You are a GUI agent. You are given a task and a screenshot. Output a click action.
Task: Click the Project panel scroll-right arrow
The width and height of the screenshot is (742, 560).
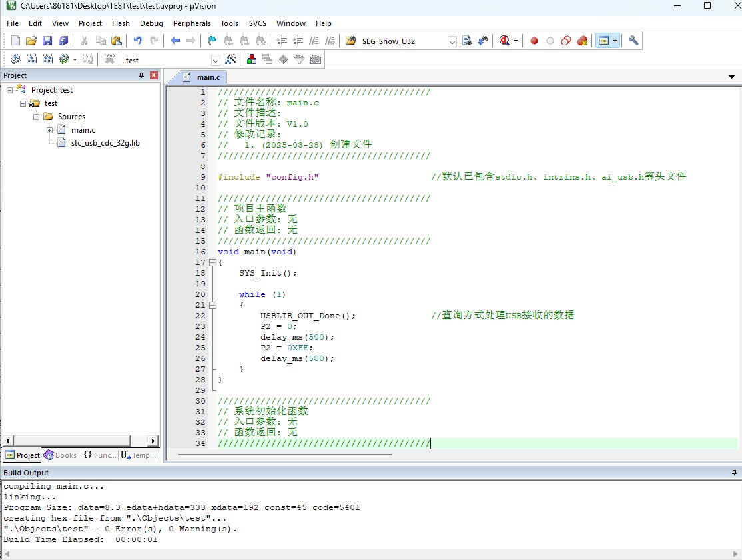(x=153, y=441)
